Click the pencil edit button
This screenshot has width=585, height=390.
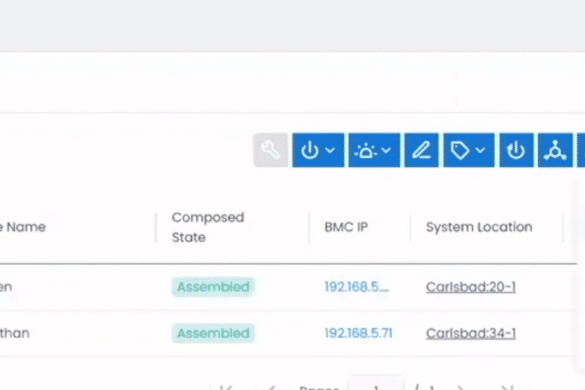click(x=422, y=150)
